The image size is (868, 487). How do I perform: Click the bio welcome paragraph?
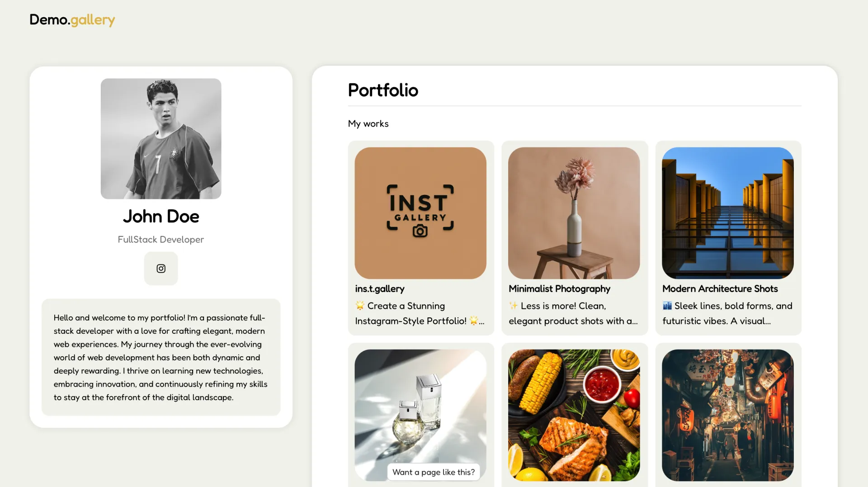pyautogui.click(x=161, y=357)
